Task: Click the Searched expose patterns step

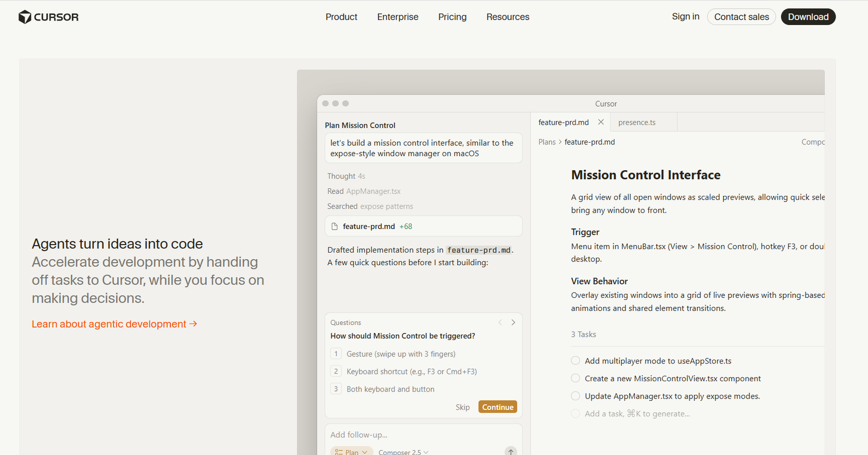Action: tap(370, 207)
